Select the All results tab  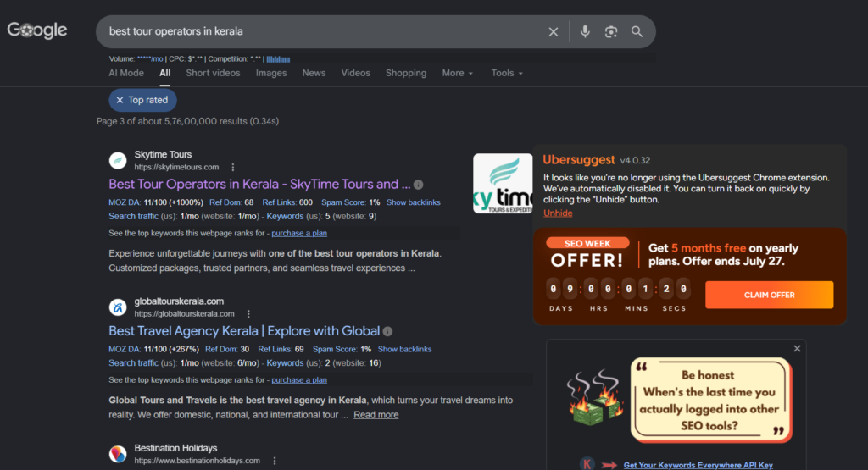(x=165, y=73)
